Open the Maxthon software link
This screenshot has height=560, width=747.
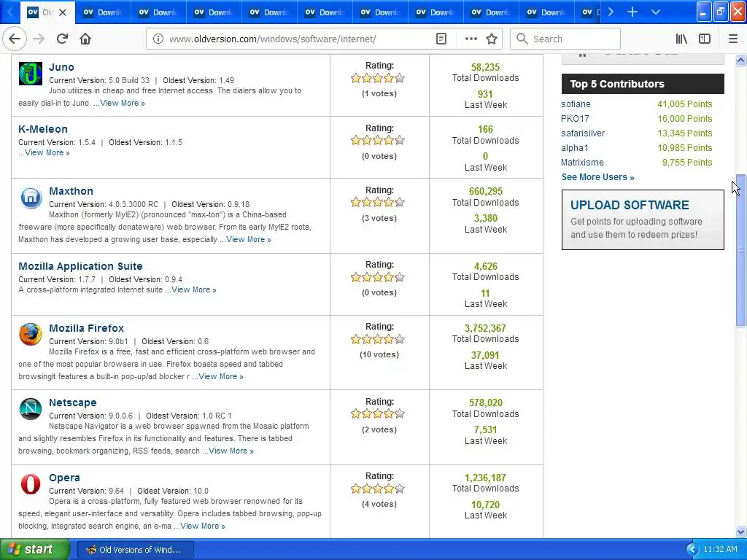point(71,191)
